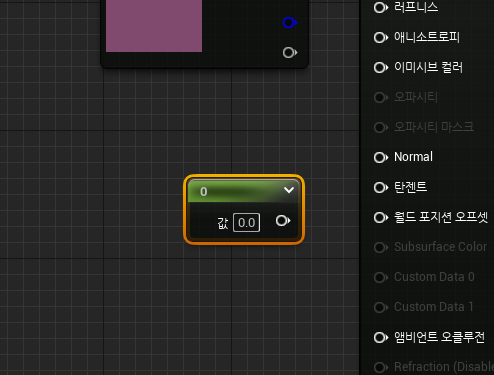The image size is (494, 375).
Task: Click the 오파시티 마스크 pin
Action: tap(381, 127)
